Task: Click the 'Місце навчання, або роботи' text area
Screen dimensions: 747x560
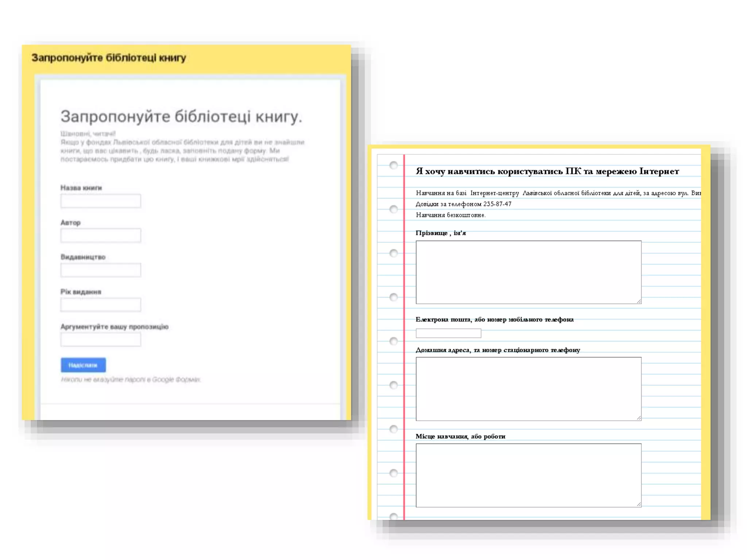Action: (528, 475)
